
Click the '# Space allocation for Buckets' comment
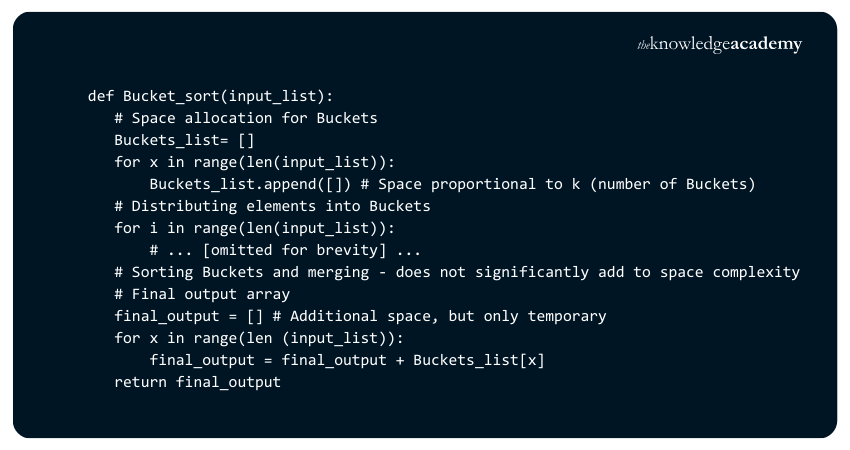246,119
